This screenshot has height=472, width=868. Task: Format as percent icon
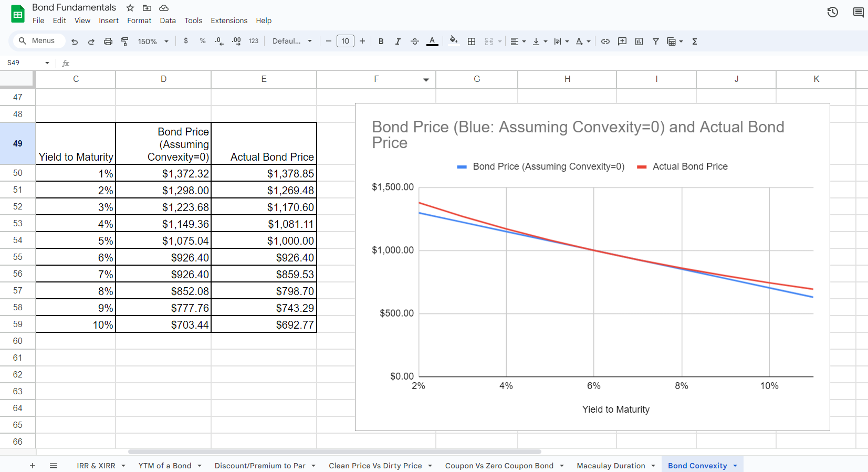(203, 41)
